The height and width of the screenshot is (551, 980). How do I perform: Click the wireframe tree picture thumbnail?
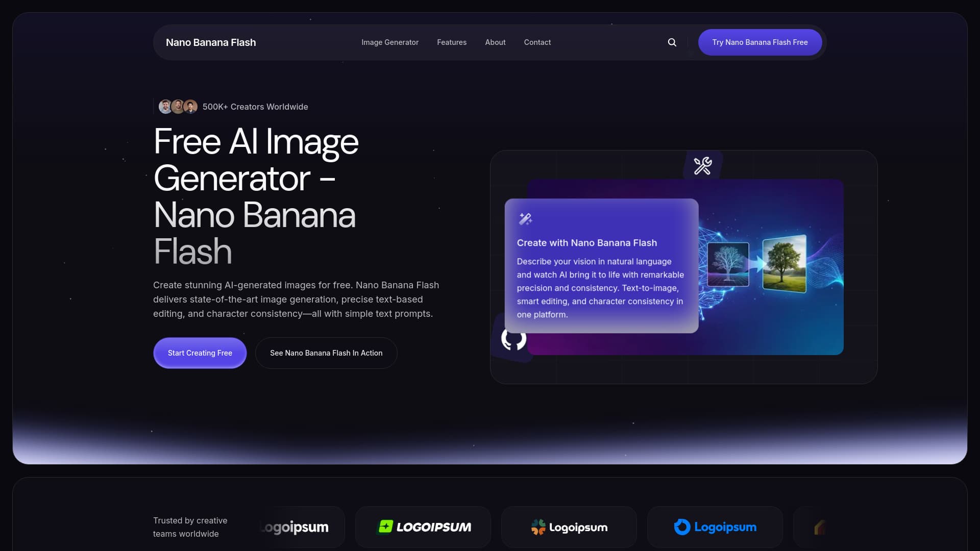coord(728,264)
